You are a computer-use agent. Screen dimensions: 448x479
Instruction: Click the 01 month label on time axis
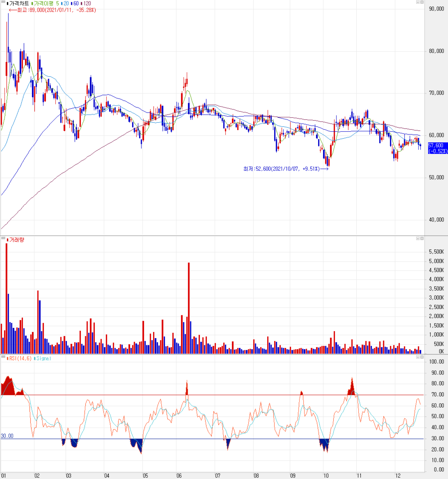tap(3, 476)
